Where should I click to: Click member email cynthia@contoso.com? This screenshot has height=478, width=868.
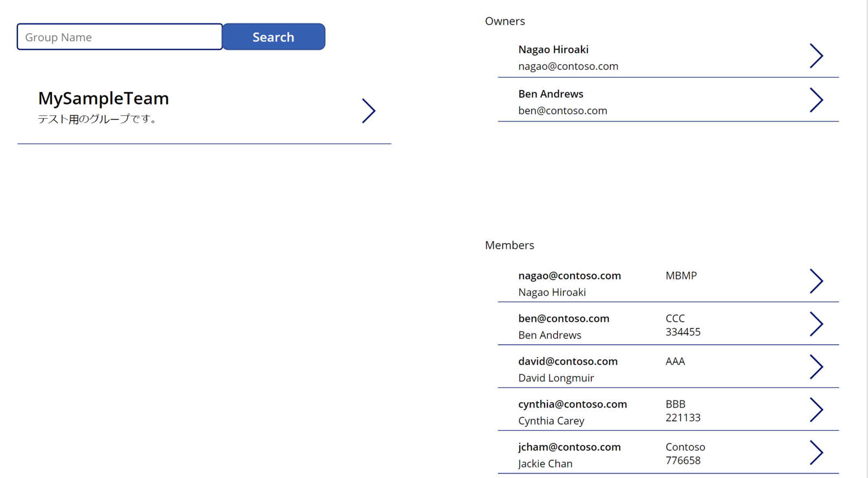click(x=572, y=404)
